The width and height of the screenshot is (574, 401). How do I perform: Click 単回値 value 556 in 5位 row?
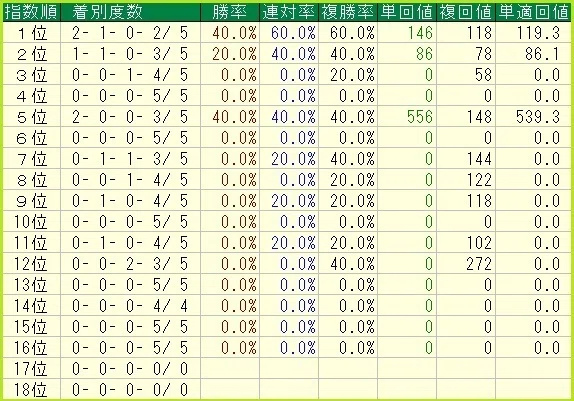coord(420,117)
